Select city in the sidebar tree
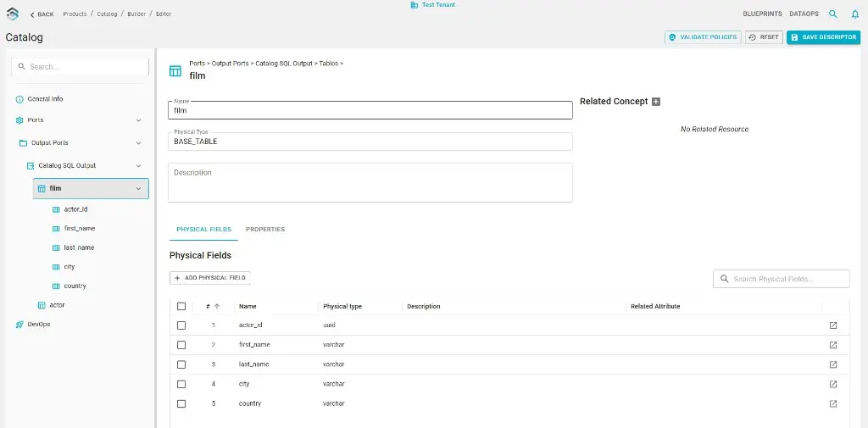 70,267
